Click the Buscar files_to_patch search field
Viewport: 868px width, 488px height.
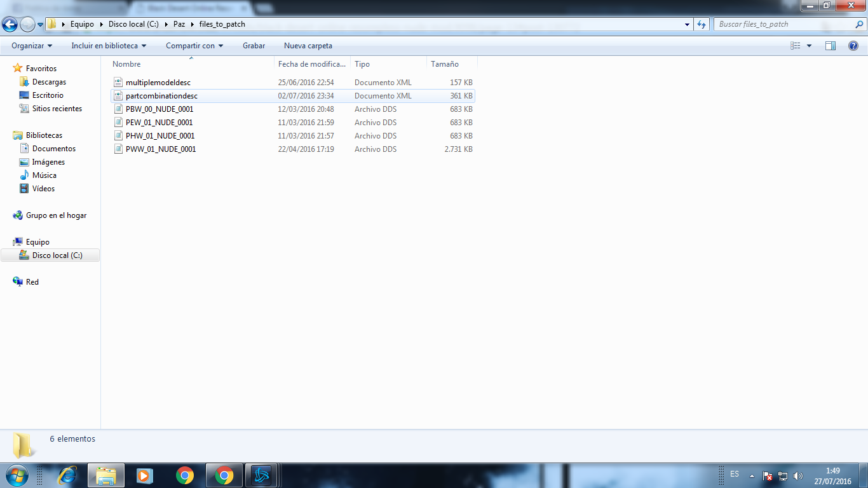[x=785, y=25]
